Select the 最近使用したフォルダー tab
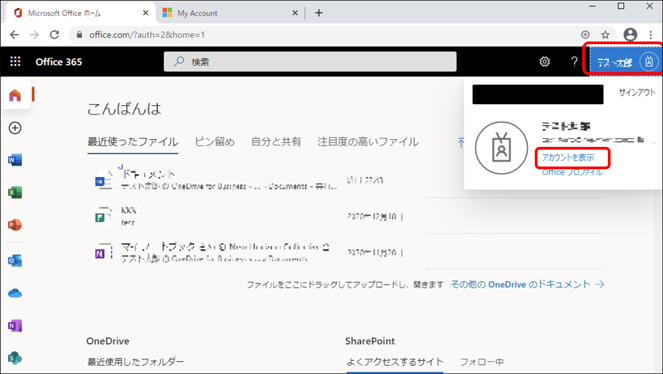Screen dimensions: 663x374 [x=135, y=362]
